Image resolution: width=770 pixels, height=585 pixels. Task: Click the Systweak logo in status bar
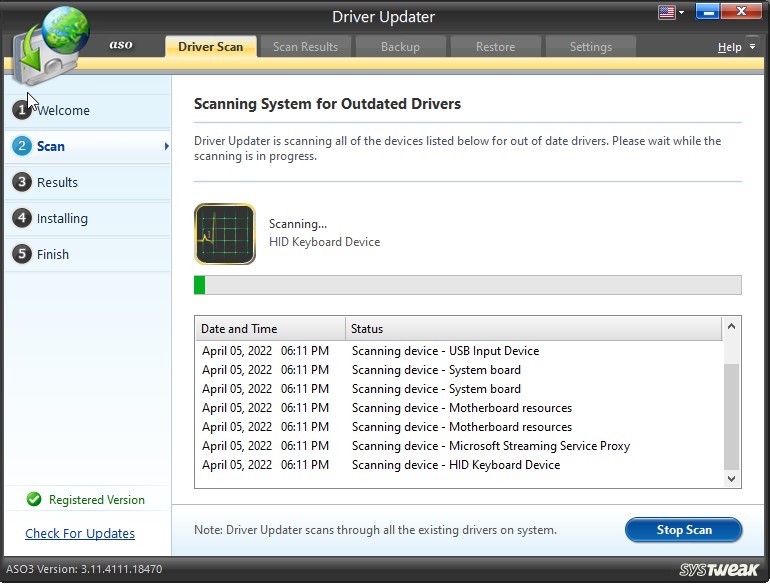click(x=719, y=569)
